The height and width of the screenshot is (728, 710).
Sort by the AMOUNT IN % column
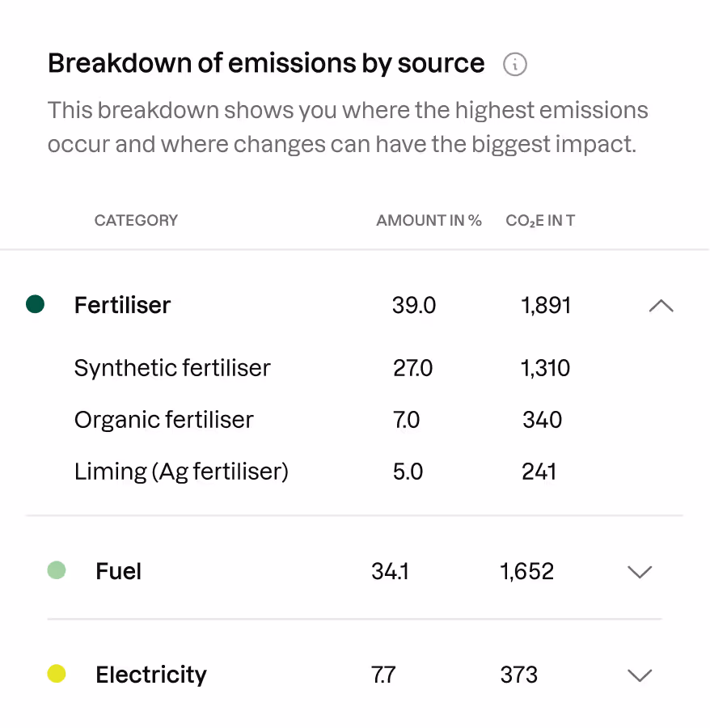(429, 220)
